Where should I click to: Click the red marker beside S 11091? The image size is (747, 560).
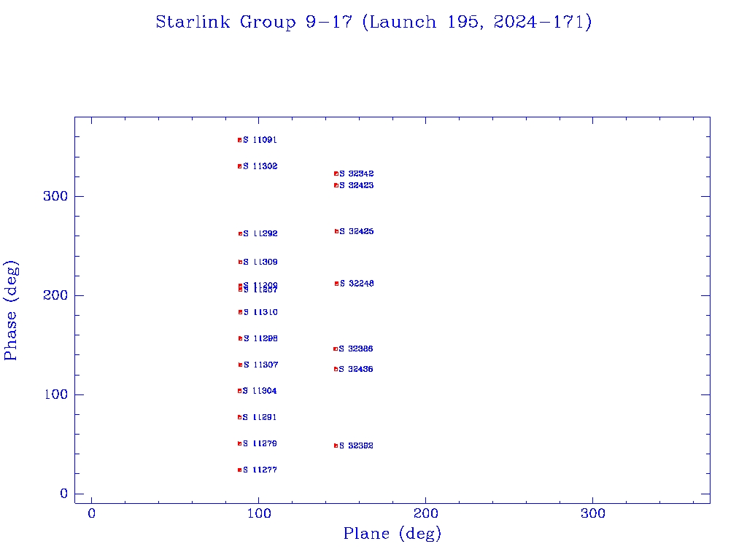click(239, 140)
